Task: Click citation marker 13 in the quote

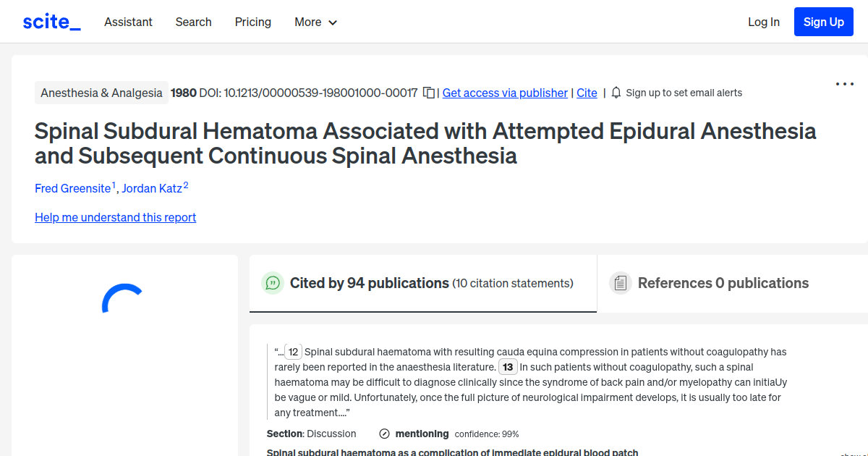Action: click(x=509, y=366)
